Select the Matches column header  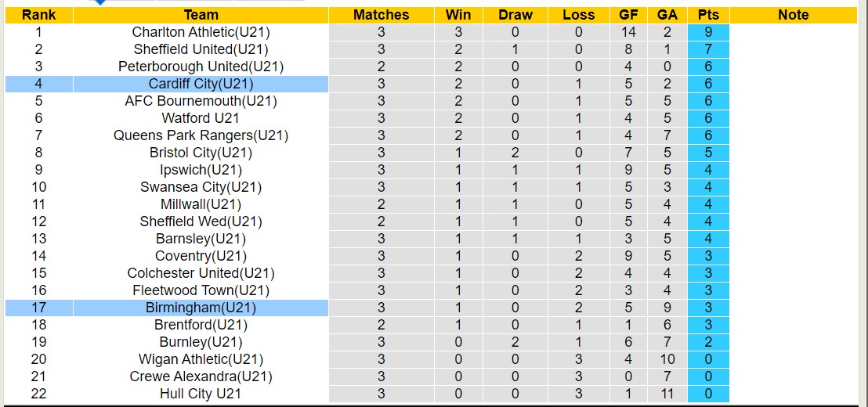click(381, 15)
